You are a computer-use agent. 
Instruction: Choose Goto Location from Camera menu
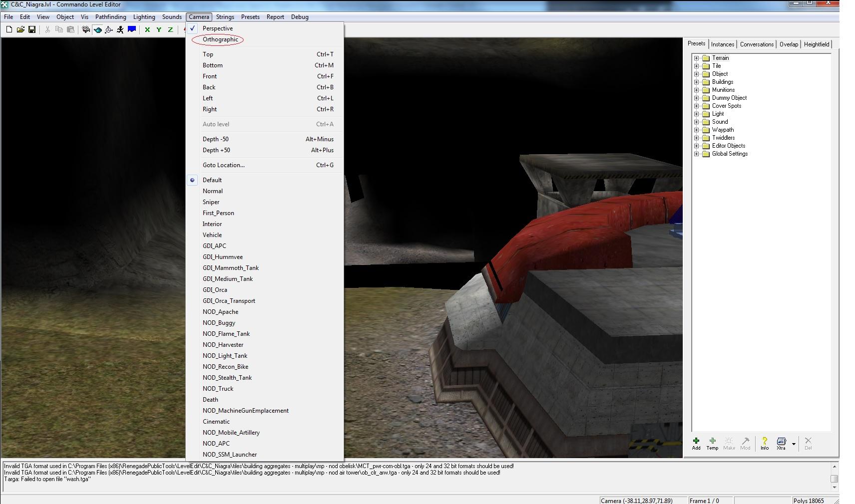[x=223, y=165]
